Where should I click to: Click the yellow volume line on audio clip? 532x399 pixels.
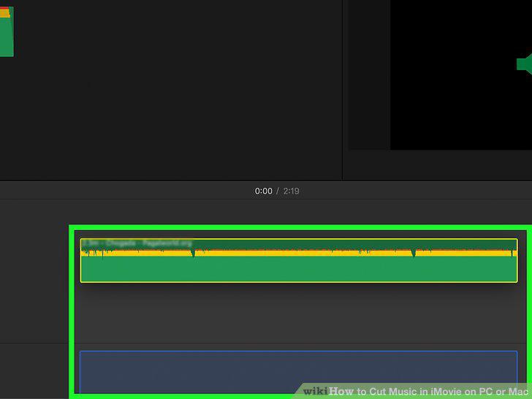299,253
